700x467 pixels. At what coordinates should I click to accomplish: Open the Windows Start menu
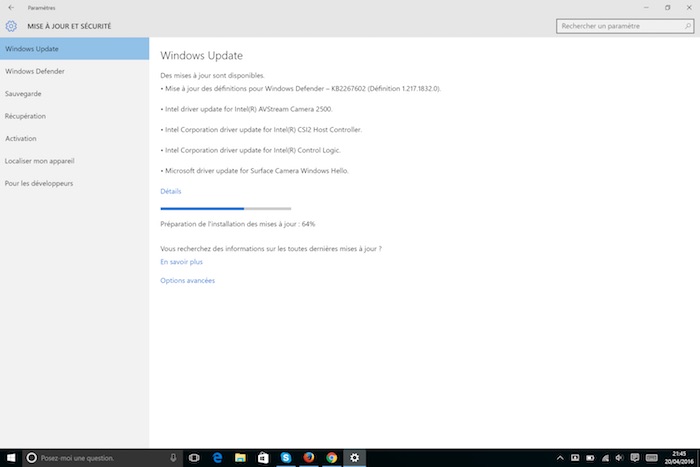click(x=9, y=457)
